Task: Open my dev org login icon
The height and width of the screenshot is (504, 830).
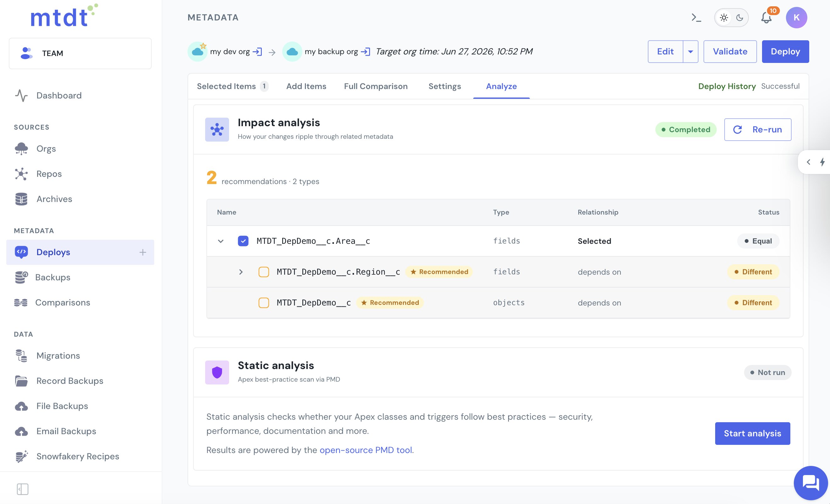Action: [x=257, y=52]
